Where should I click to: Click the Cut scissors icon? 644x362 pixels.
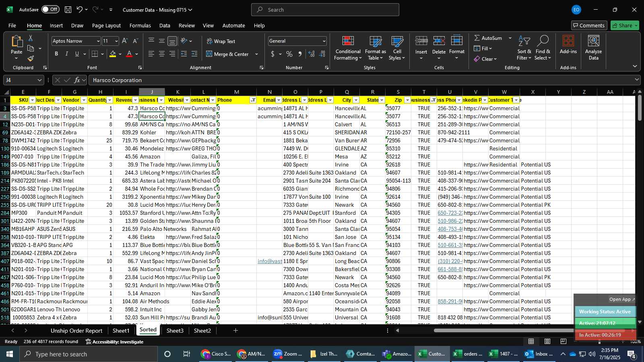(x=31, y=38)
